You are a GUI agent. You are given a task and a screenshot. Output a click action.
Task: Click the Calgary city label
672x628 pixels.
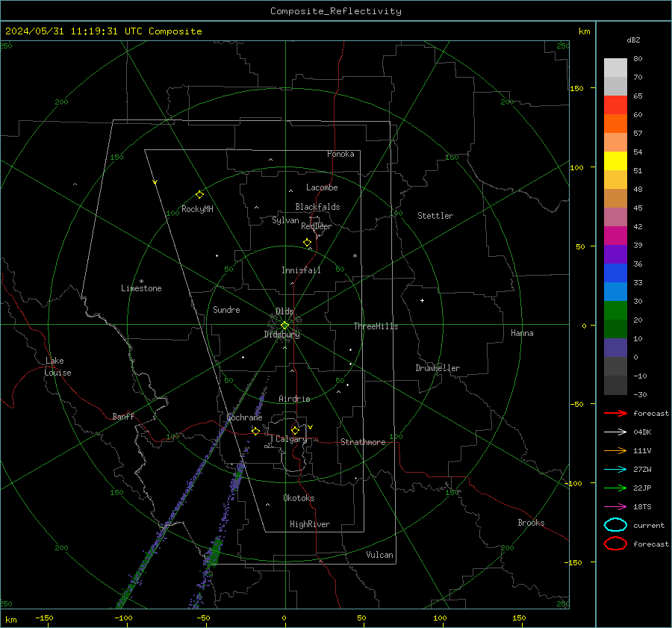[291, 439]
